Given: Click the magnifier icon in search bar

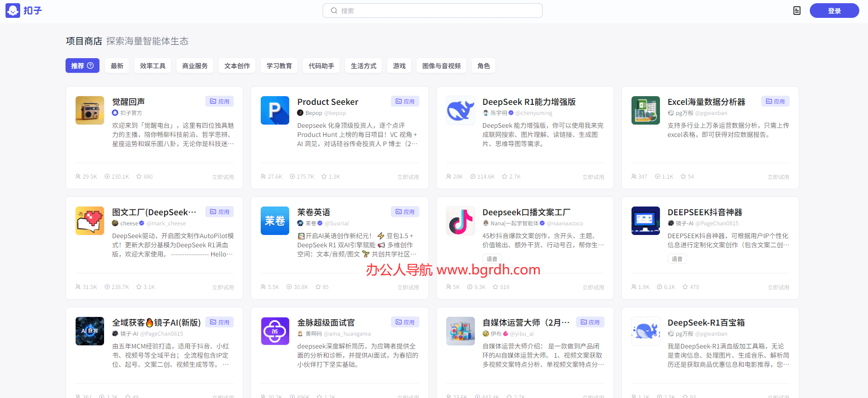Looking at the screenshot, I should coord(334,11).
